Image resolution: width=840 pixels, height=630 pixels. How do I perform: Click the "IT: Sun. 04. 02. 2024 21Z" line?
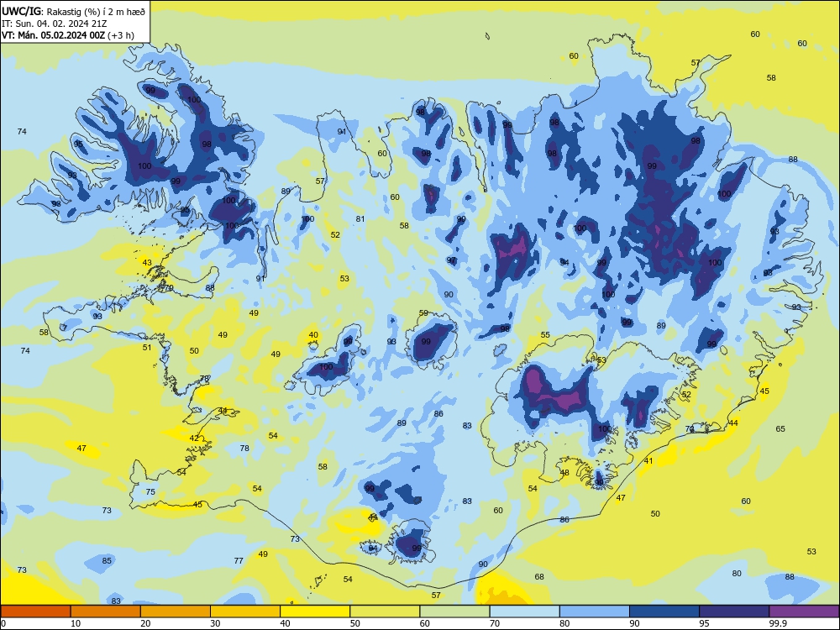click(54, 24)
